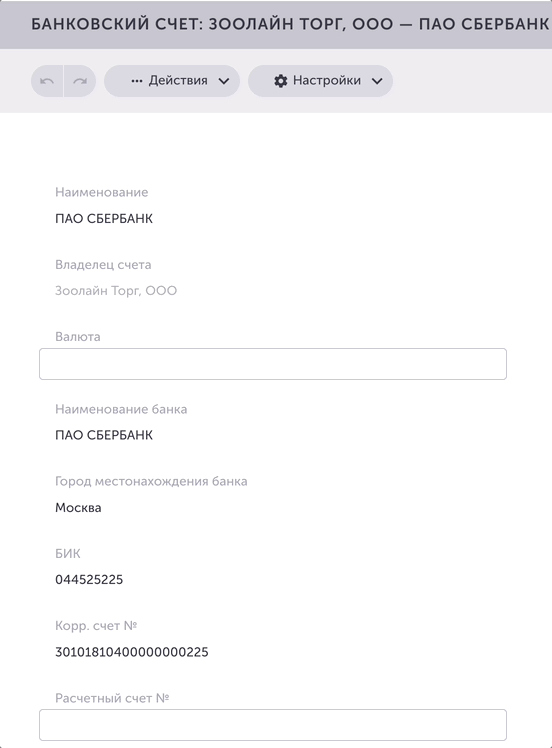Click into the Валюта field
The image size is (552, 748).
point(273,364)
